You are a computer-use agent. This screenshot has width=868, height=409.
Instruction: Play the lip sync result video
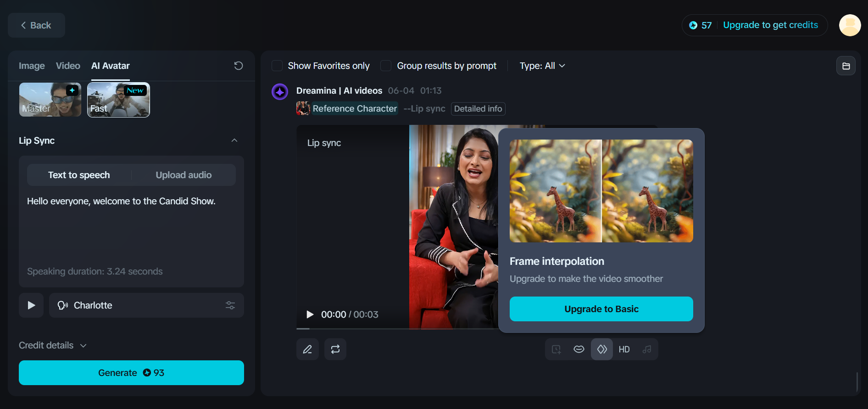(310, 314)
